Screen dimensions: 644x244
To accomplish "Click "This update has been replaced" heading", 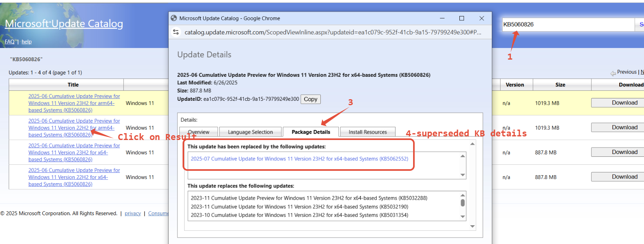I will pos(256,147).
